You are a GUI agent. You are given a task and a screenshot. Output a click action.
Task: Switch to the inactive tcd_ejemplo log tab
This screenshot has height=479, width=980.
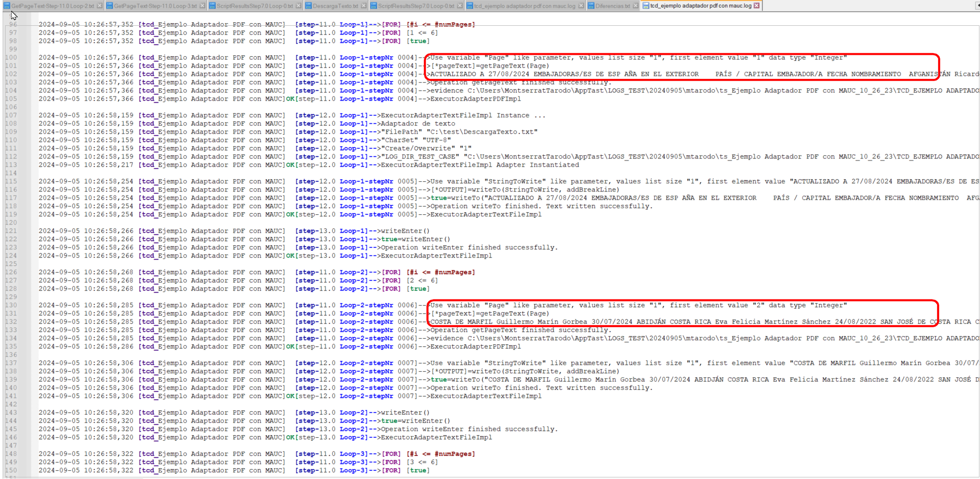[524, 6]
